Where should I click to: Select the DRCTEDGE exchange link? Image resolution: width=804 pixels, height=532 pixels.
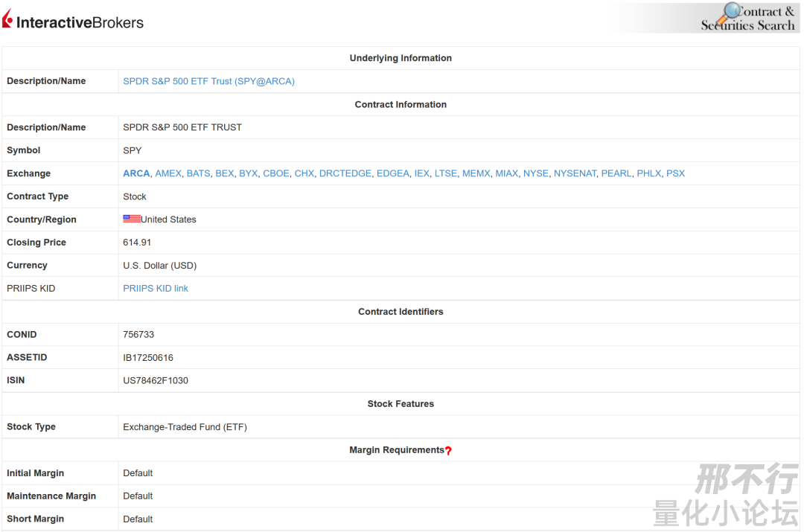point(345,173)
